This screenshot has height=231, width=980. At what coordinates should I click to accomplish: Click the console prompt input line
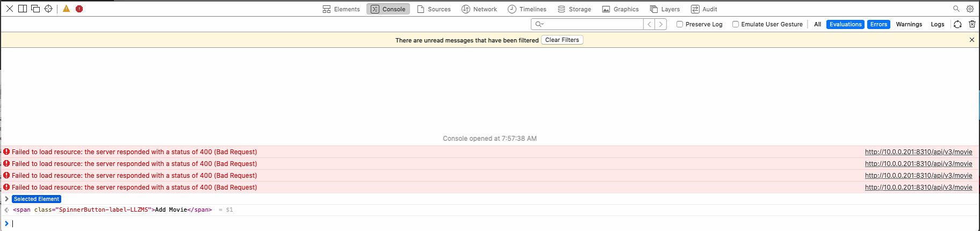pos(490,223)
